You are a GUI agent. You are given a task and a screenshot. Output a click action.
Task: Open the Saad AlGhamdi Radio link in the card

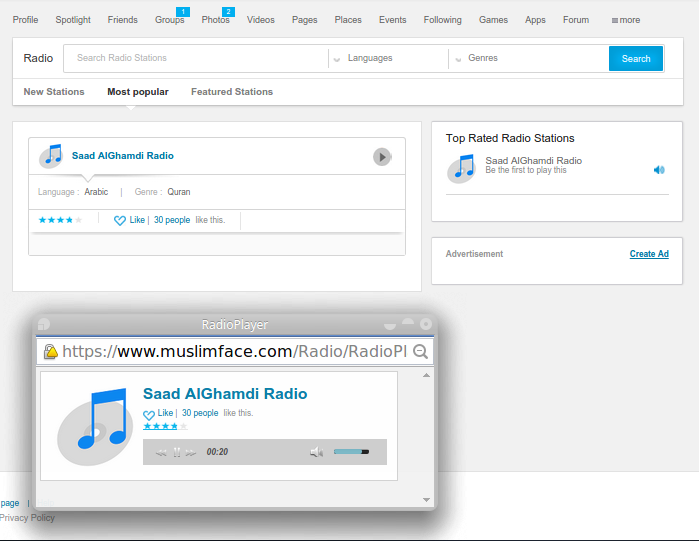(123, 156)
